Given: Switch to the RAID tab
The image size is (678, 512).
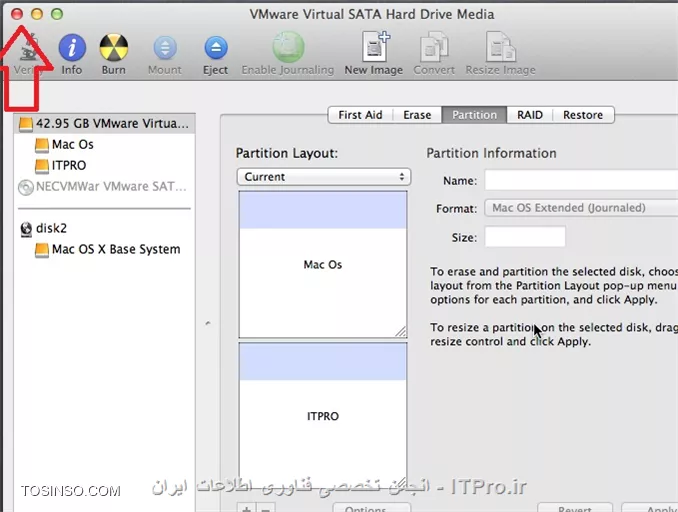Looking at the screenshot, I should pos(530,115).
